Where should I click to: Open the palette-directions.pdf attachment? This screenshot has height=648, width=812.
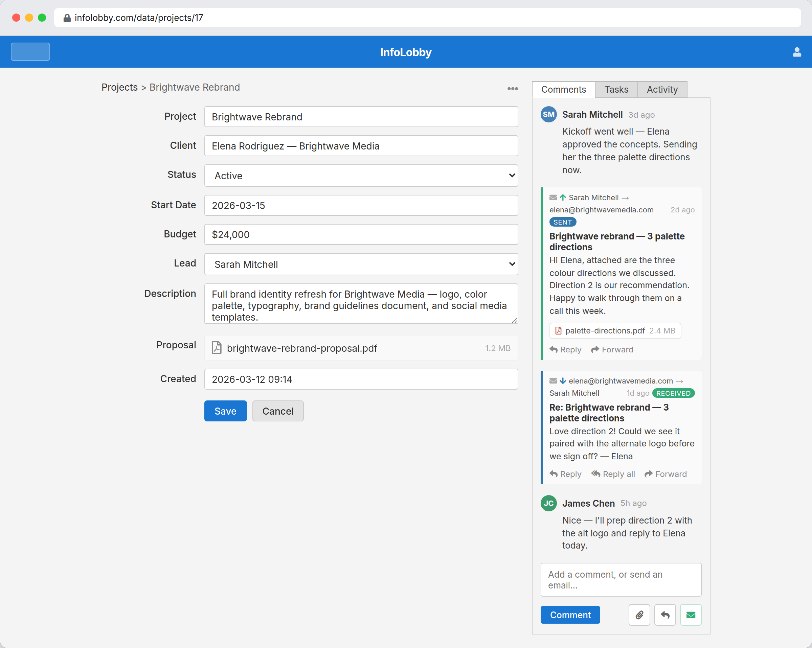tap(615, 330)
